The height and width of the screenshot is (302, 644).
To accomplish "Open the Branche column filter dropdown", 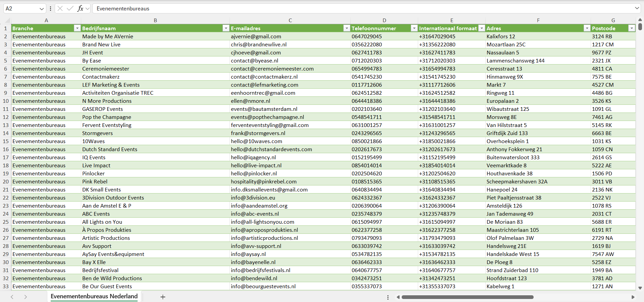I will click(x=77, y=28).
